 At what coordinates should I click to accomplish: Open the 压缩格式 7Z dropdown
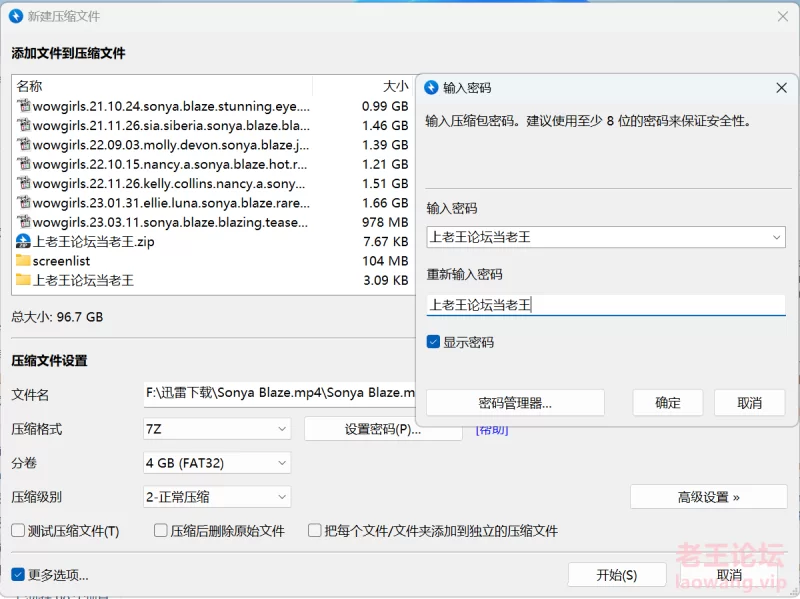click(217, 429)
